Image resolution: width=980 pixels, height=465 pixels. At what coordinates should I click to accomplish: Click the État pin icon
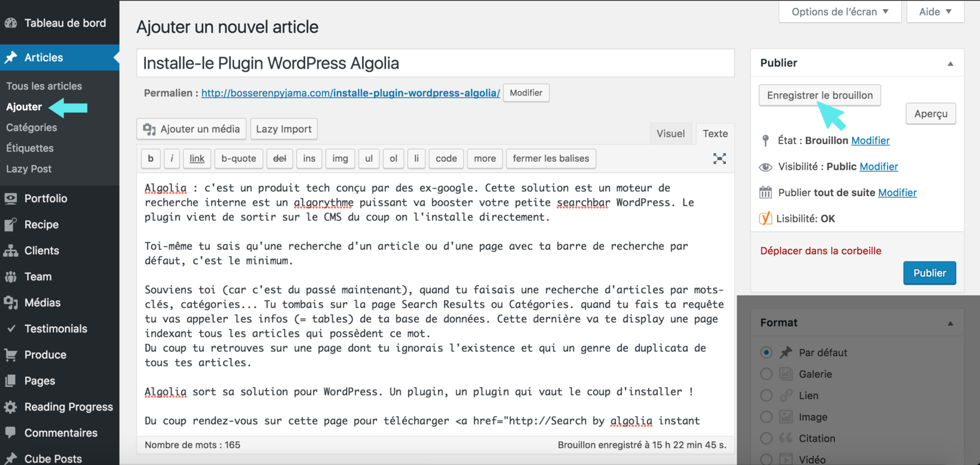(765, 141)
